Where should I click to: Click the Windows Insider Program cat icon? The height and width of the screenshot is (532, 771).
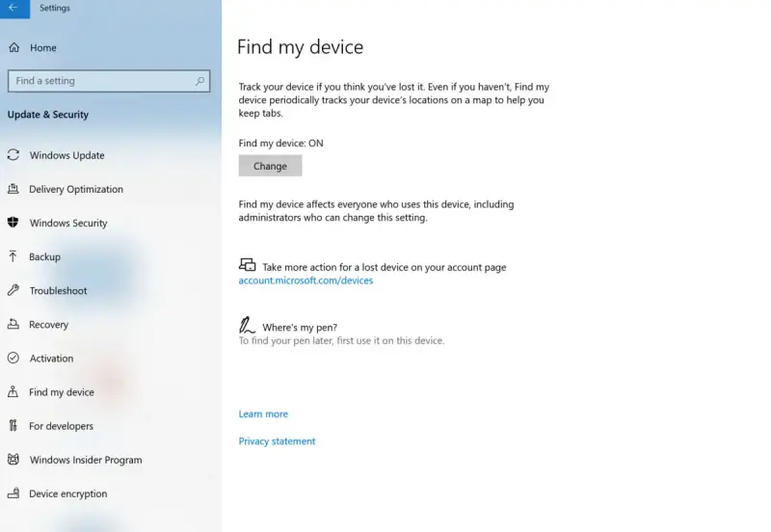tap(13, 459)
